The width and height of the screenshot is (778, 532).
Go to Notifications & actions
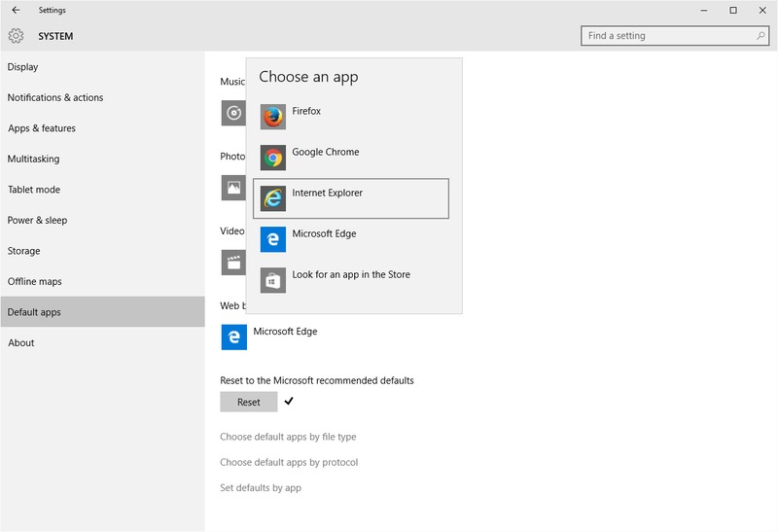tap(55, 97)
